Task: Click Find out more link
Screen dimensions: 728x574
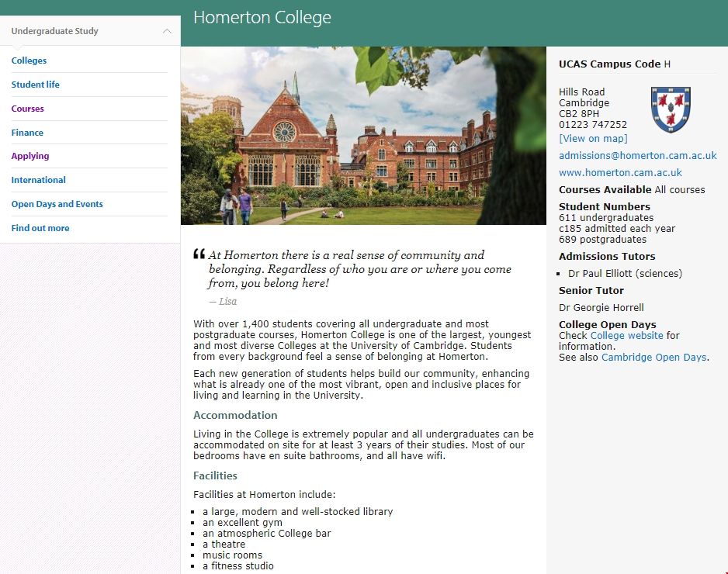Action: tap(40, 228)
